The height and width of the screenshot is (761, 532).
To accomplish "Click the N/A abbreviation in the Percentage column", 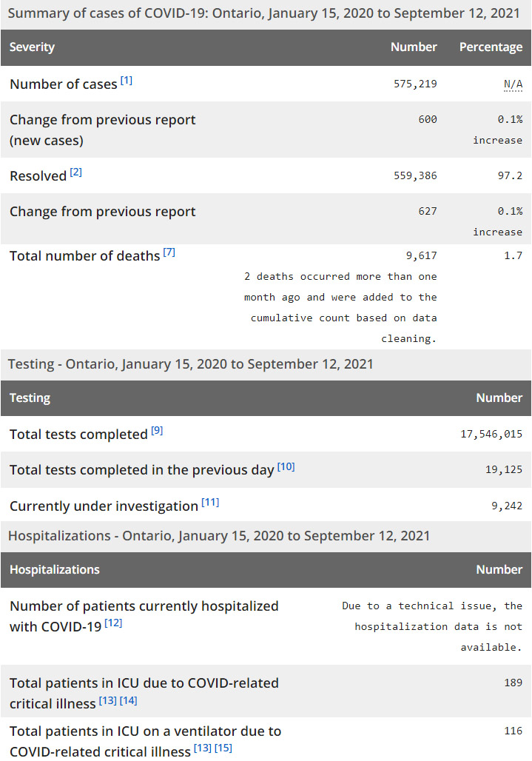I will tap(513, 84).
